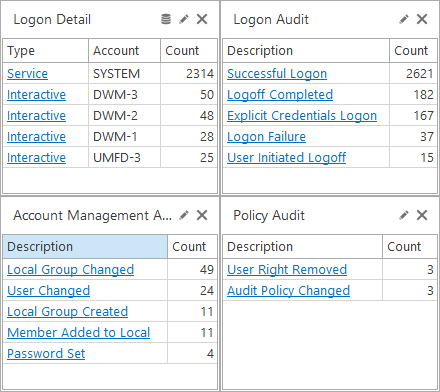Screen dimensions: 440x392
Task: Open the Interactive link for DWM-3
Action: coord(36,95)
